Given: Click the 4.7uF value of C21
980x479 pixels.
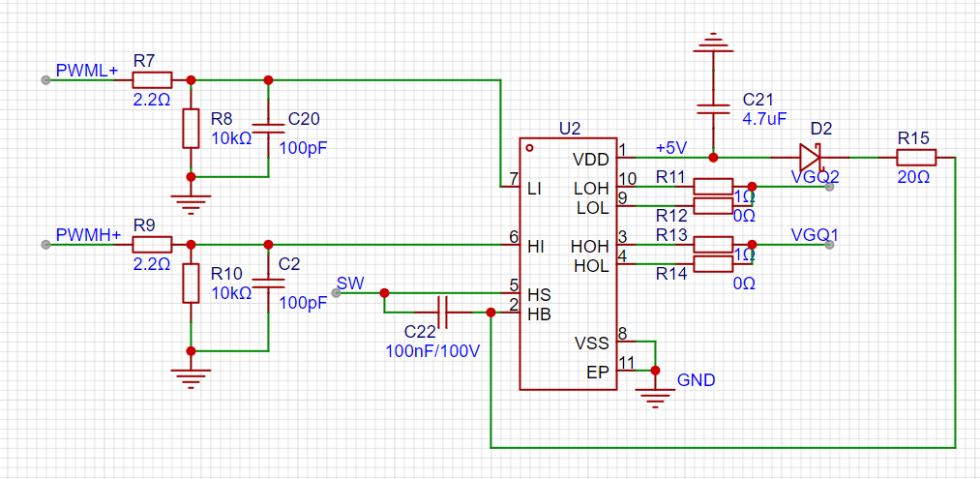Looking at the screenshot, I should click(x=764, y=119).
